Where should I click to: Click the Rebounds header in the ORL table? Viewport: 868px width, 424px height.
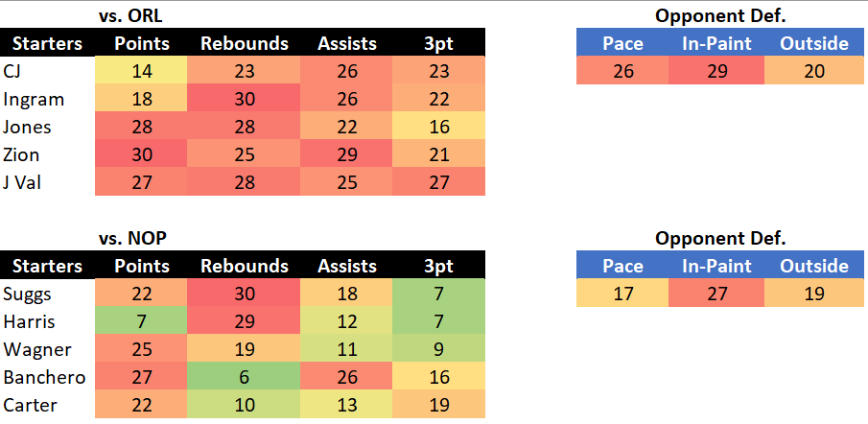[x=245, y=43]
